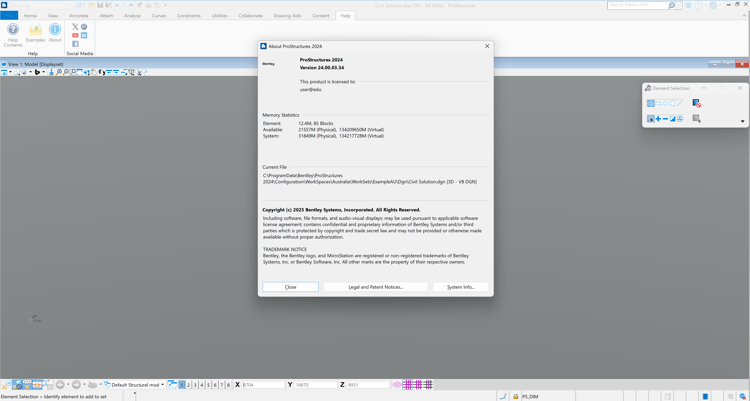Click the Update View brush icon
The width and height of the screenshot is (750, 401).
coord(51,72)
